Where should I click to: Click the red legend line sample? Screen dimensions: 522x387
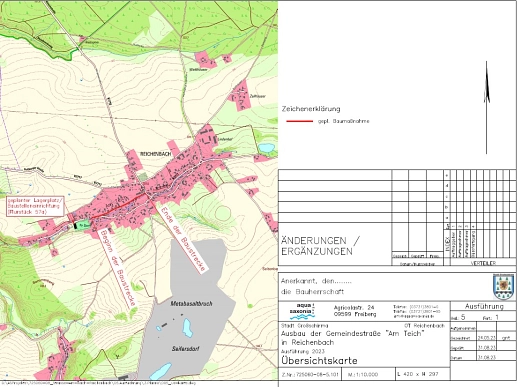(x=300, y=121)
